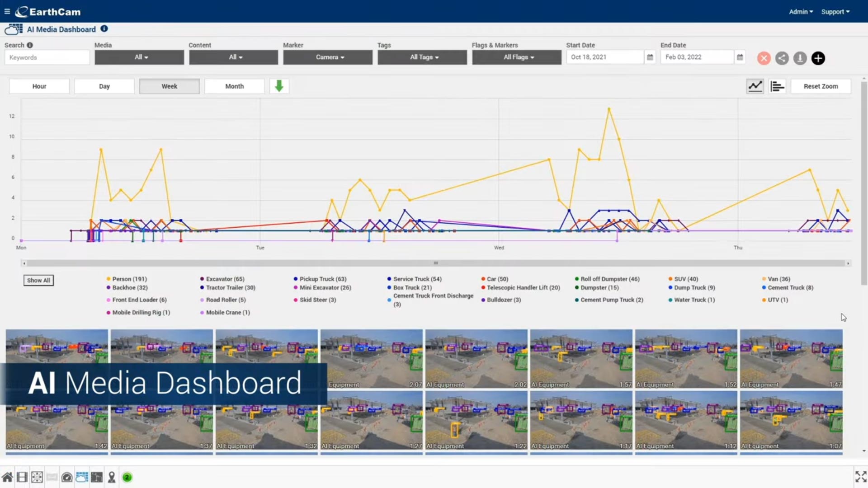
Task: Select the Month time range tab
Action: pyautogui.click(x=235, y=86)
